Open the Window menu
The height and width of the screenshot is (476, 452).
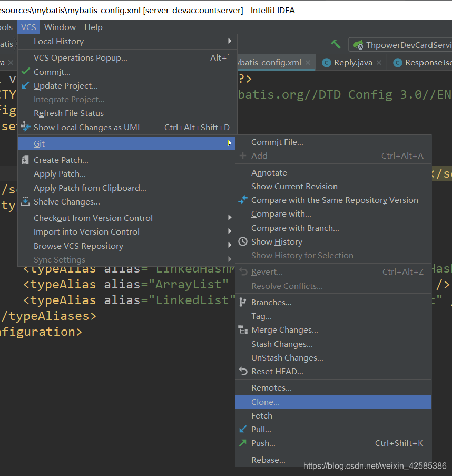click(x=60, y=27)
